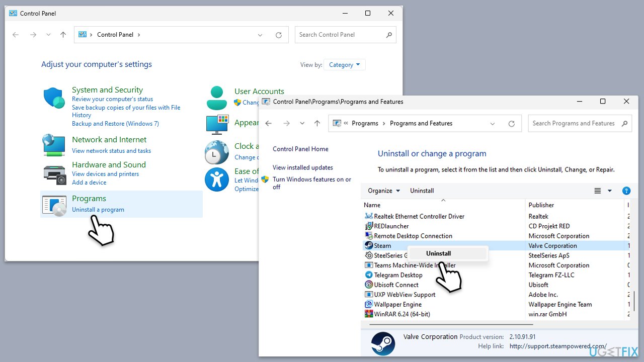Image resolution: width=644 pixels, height=362 pixels.
Task: Click the Ease of Access icon
Action: click(x=217, y=179)
